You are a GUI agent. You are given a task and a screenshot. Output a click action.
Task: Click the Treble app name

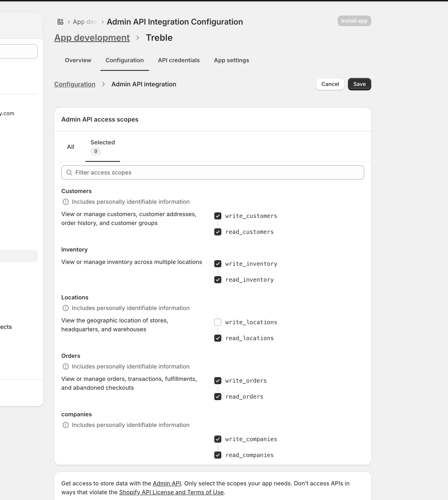[x=159, y=38]
